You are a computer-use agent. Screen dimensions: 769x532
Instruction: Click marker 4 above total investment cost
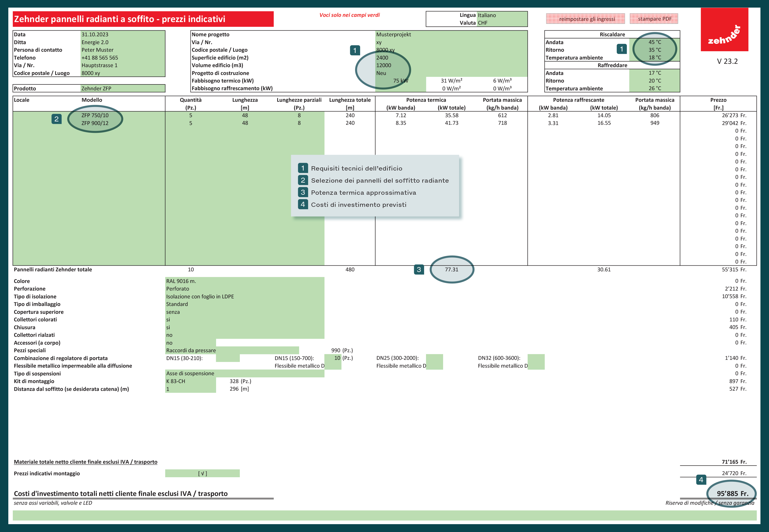pyautogui.click(x=701, y=480)
